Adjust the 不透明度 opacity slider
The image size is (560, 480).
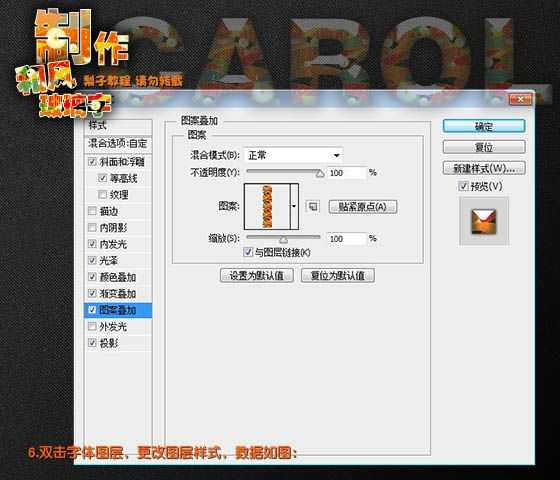coord(320,173)
